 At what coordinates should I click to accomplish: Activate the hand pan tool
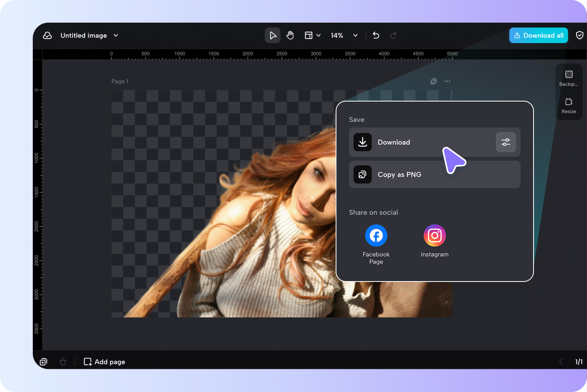pos(290,35)
